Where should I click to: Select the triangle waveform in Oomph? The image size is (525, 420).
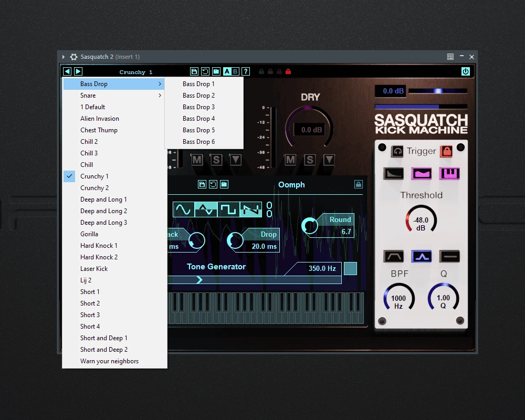point(206,209)
